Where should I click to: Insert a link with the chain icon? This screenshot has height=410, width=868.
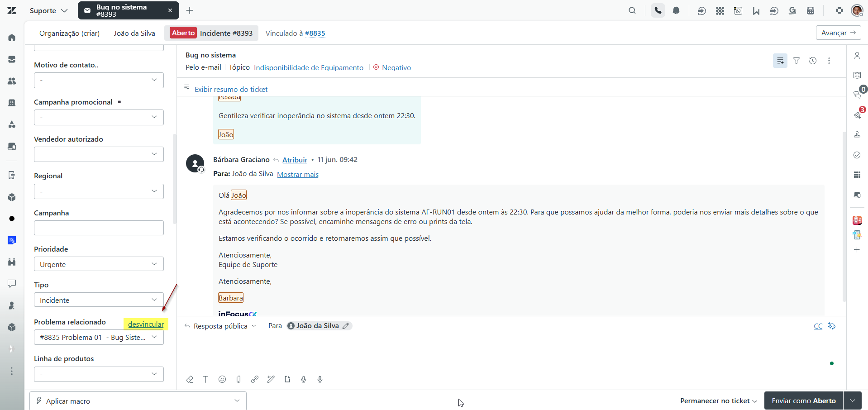[255, 379]
